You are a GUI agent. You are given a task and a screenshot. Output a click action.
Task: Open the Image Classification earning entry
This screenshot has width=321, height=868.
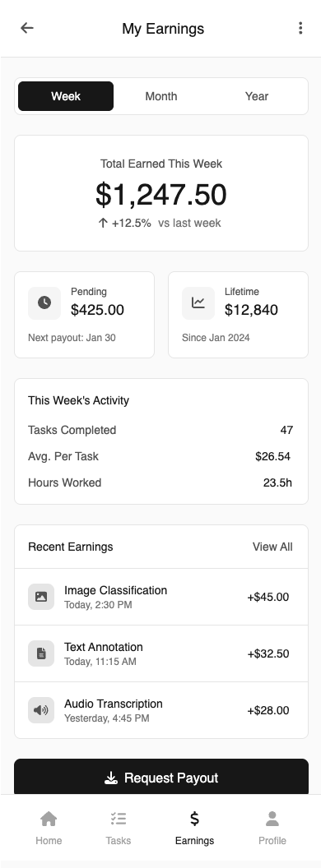(x=161, y=597)
